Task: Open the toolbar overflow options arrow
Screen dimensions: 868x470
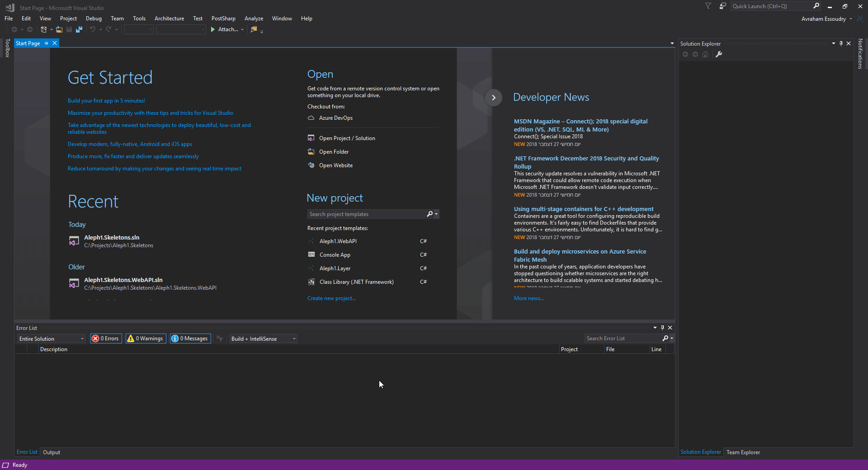Action: coord(262,31)
